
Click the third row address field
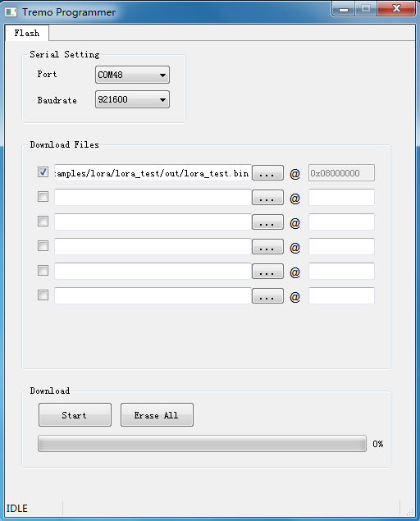coord(341,222)
